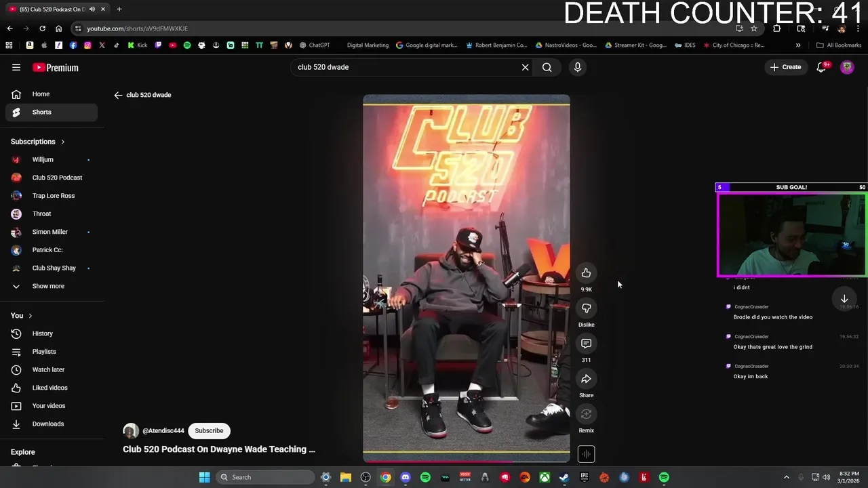Image resolution: width=868 pixels, height=488 pixels.
Task: Show hidden bookmarks via the overflow chevron
Action: point(798,45)
